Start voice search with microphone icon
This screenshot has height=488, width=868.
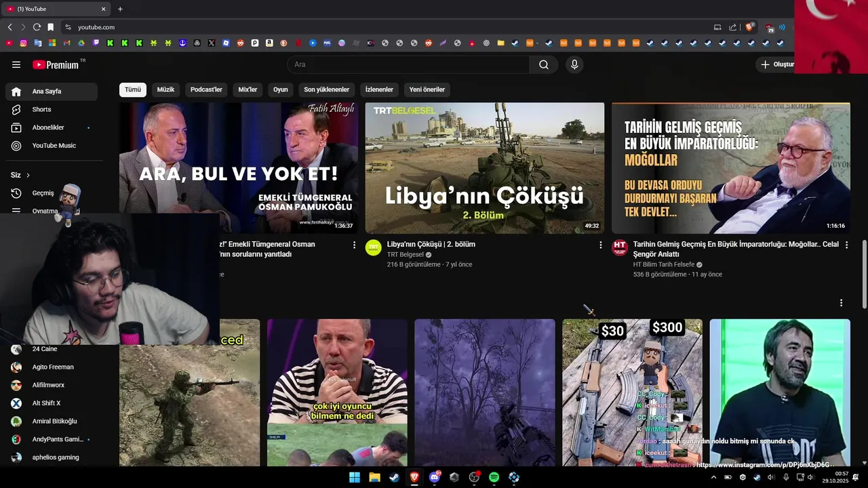pos(574,64)
